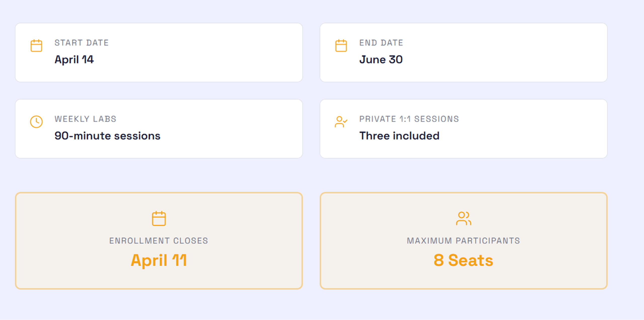Click the Maximum Participants people icon
Image resolution: width=644 pixels, height=320 pixels.
pyautogui.click(x=463, y=219)
